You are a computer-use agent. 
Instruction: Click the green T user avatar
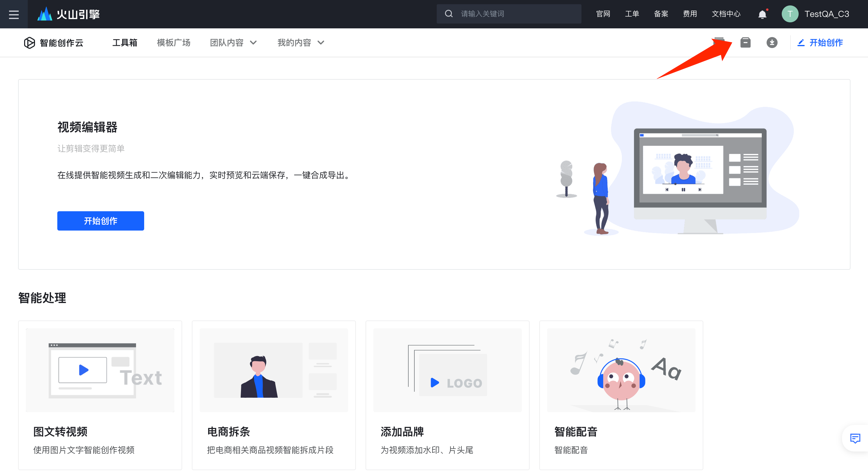coord(790,14)
